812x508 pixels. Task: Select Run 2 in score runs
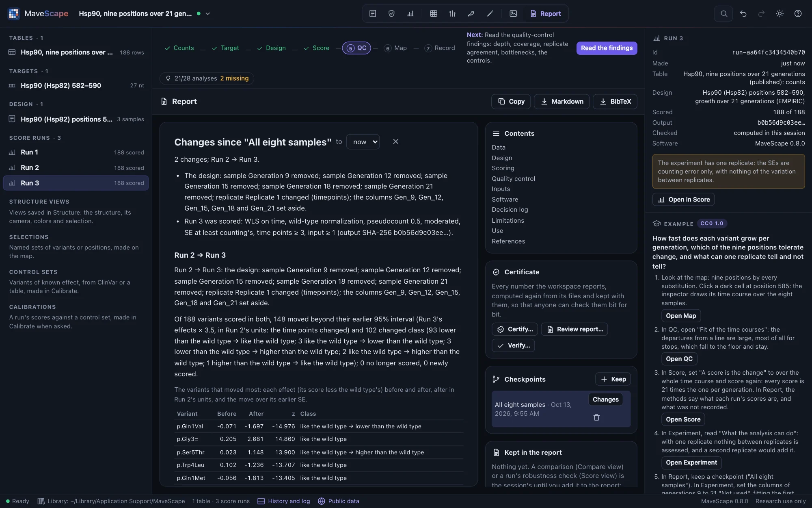pos(76,167)
